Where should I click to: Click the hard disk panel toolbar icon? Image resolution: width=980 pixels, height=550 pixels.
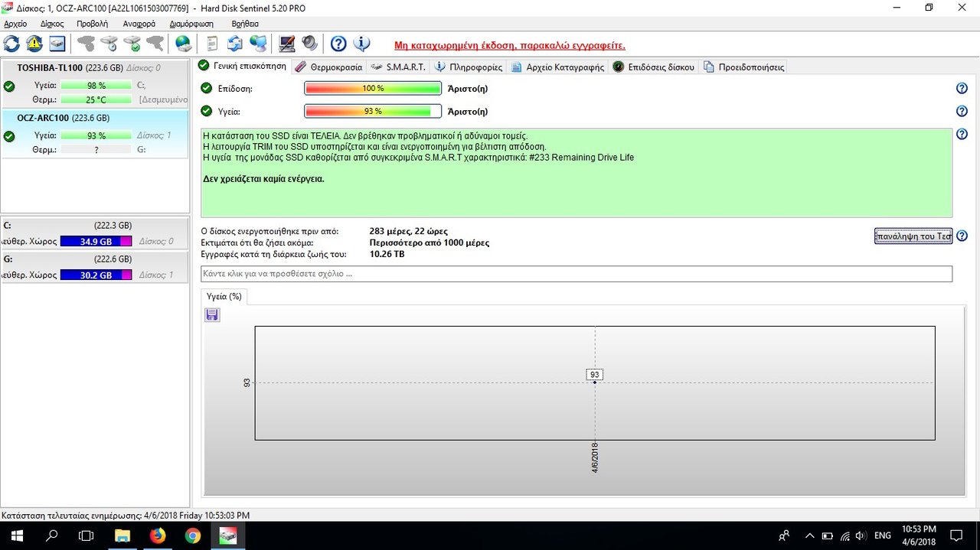[x=57, y=44]
